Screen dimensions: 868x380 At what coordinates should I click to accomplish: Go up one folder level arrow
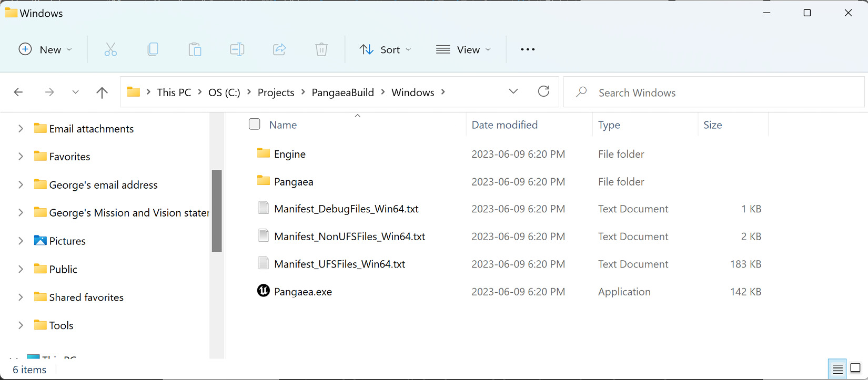[102, 93]
